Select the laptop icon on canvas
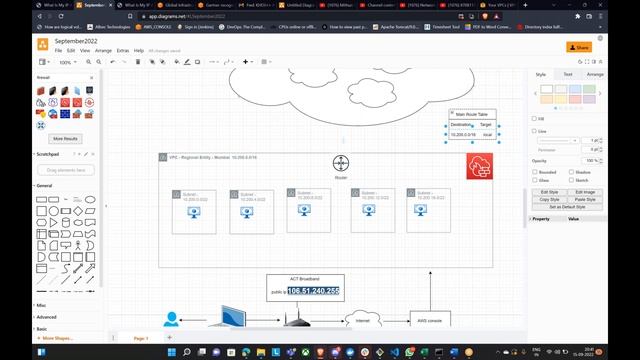 click(229, 316)
